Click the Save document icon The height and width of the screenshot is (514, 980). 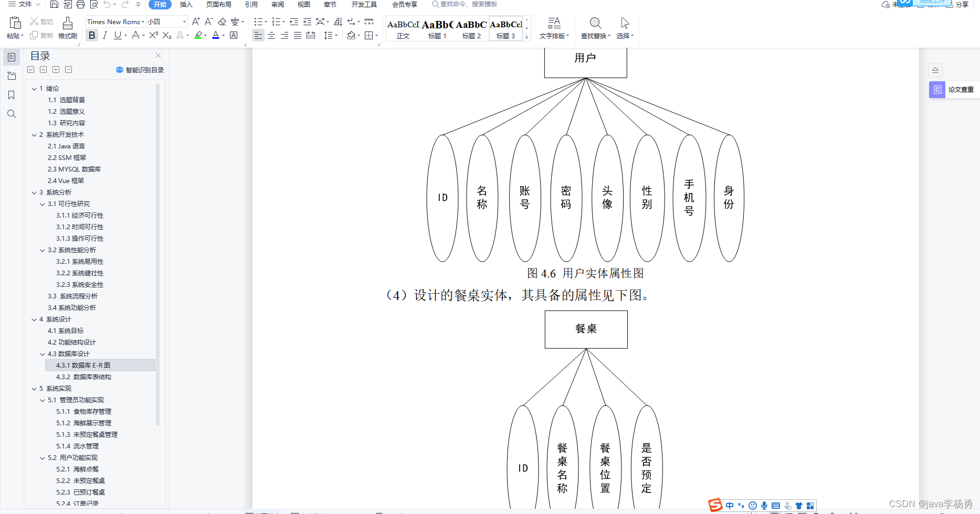click(54, 5)
